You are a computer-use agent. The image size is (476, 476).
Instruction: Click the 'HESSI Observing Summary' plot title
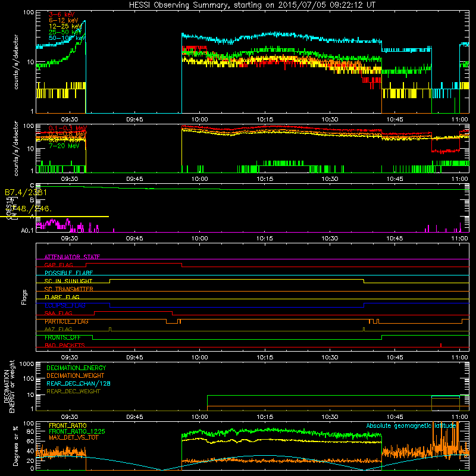pyautogui.click(x=252, y=5)
